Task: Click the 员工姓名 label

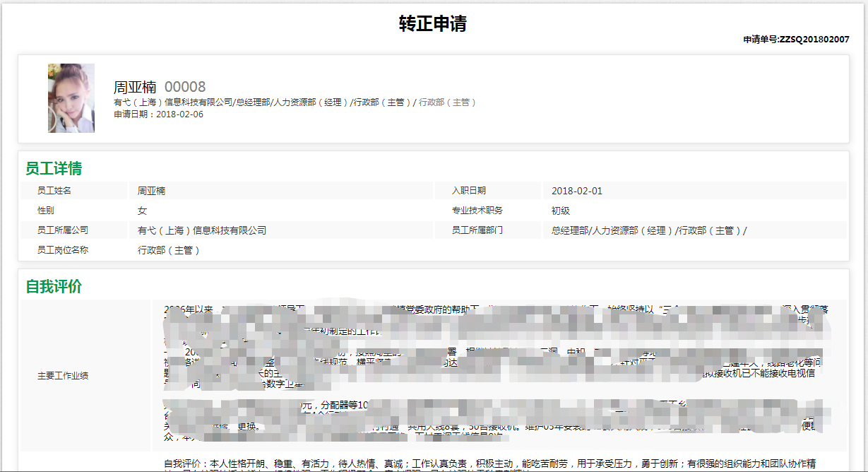Action: [54, 191]
